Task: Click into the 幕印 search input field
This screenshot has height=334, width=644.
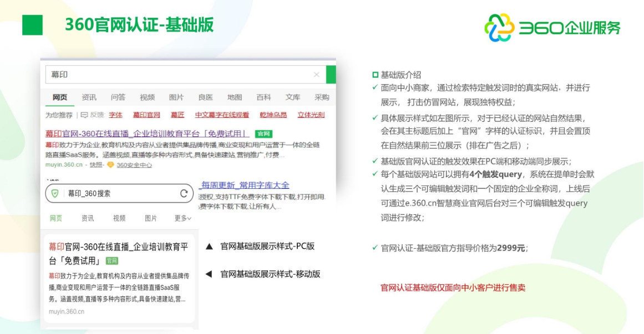Action: click(x=178, y=75)
